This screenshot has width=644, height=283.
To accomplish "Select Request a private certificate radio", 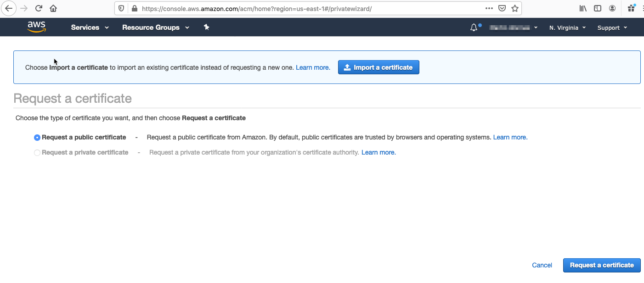I will (x=37, y=153).
